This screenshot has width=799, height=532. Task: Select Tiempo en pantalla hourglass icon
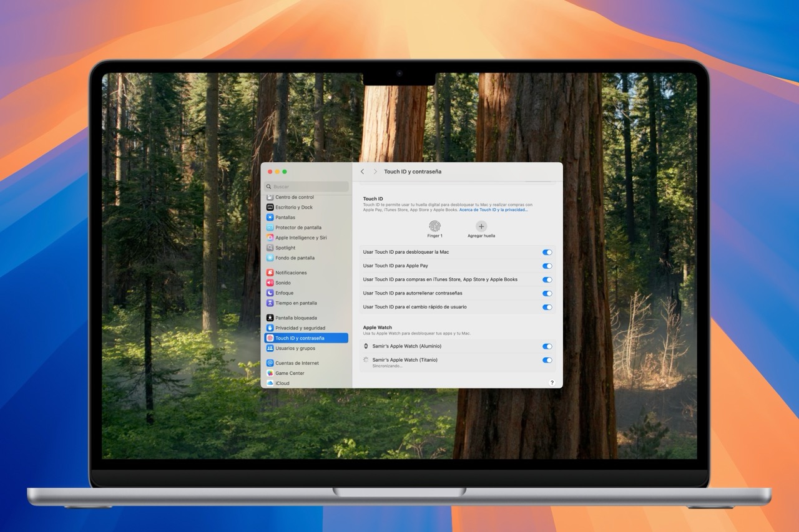270,303
